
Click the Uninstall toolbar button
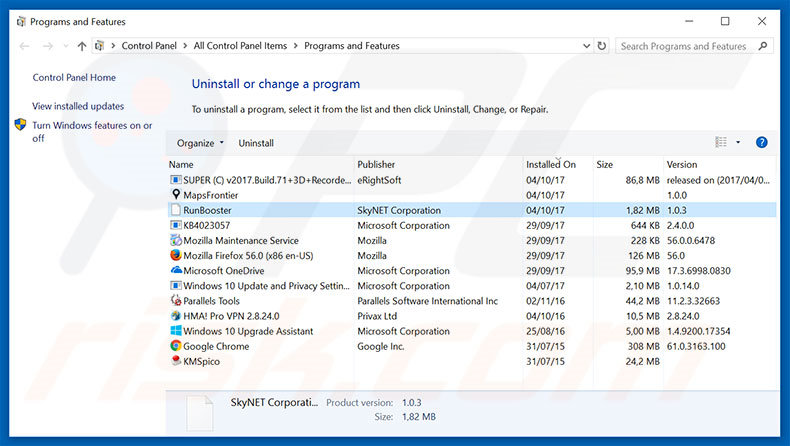point(256,143)
